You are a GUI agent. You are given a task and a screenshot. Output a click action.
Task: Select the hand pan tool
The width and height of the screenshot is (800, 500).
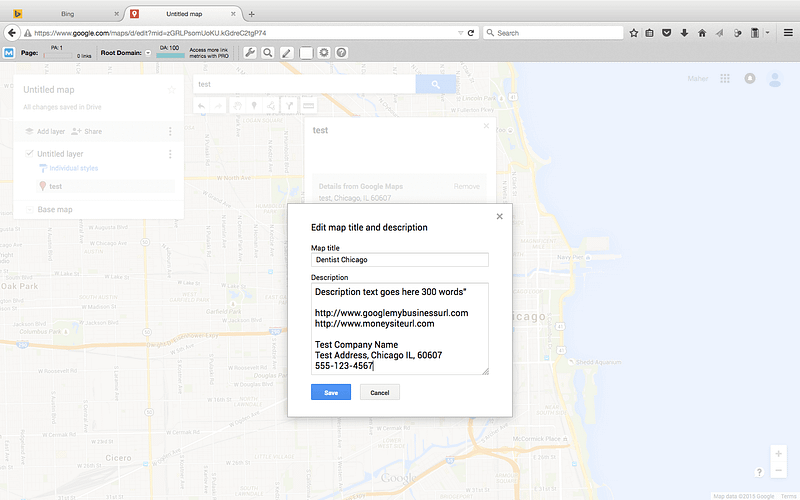[x=237, y=106]
